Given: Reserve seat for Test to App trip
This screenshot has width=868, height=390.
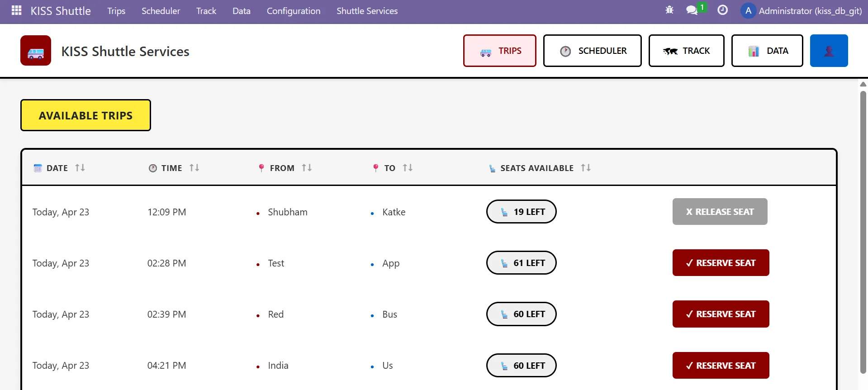Looking at the screenshot, I should 721,263.
